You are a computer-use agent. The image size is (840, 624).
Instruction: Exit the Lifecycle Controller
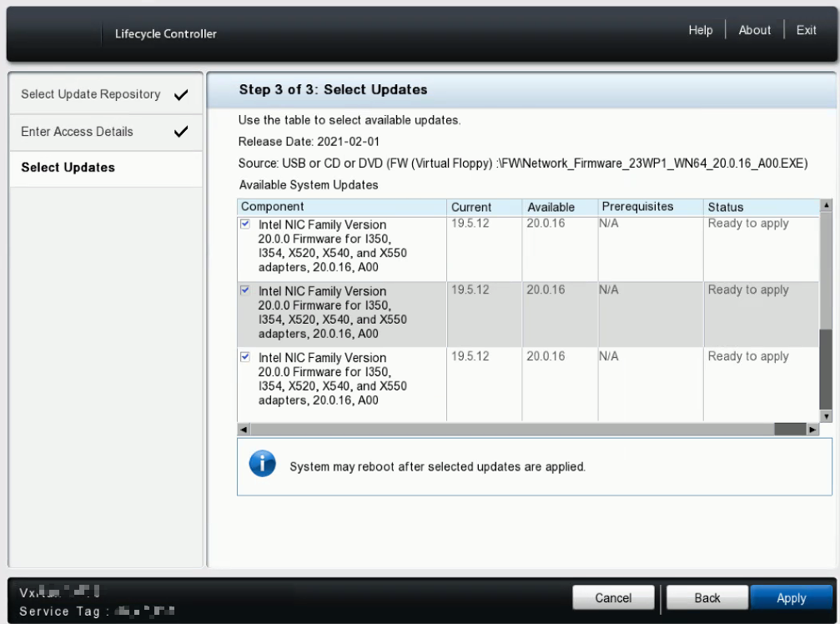tap(805, 29)
